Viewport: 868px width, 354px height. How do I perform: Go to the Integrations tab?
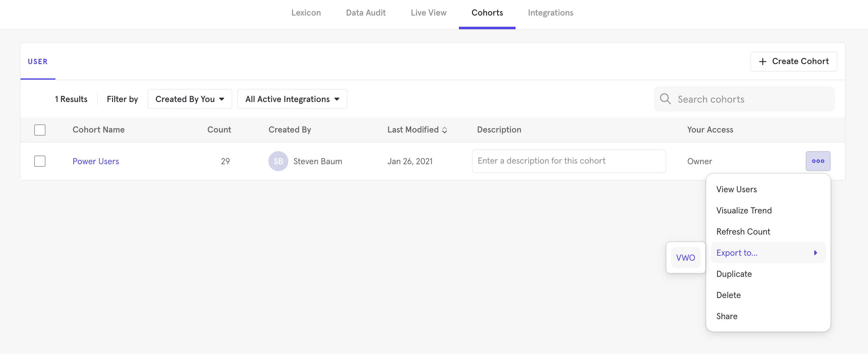pos(550,13)
